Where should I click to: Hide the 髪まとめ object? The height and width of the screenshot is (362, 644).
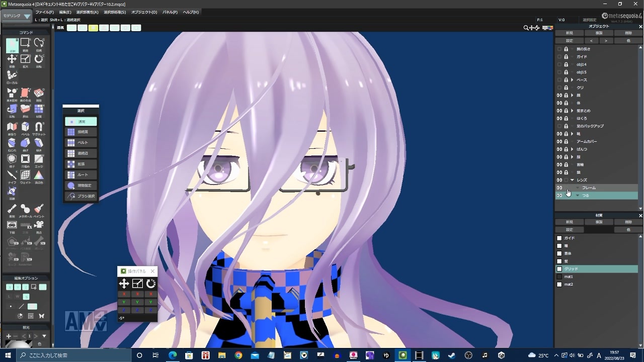(x=559, y=111)
